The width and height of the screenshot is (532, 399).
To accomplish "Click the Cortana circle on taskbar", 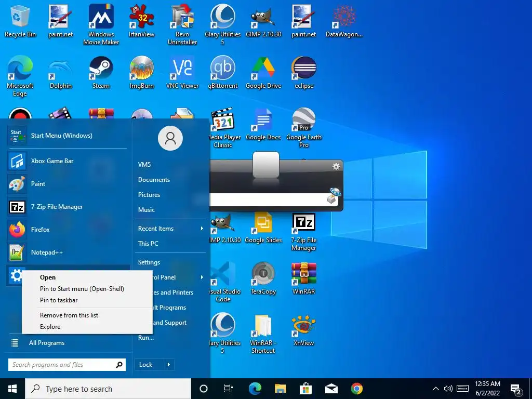I will point(203,389).
